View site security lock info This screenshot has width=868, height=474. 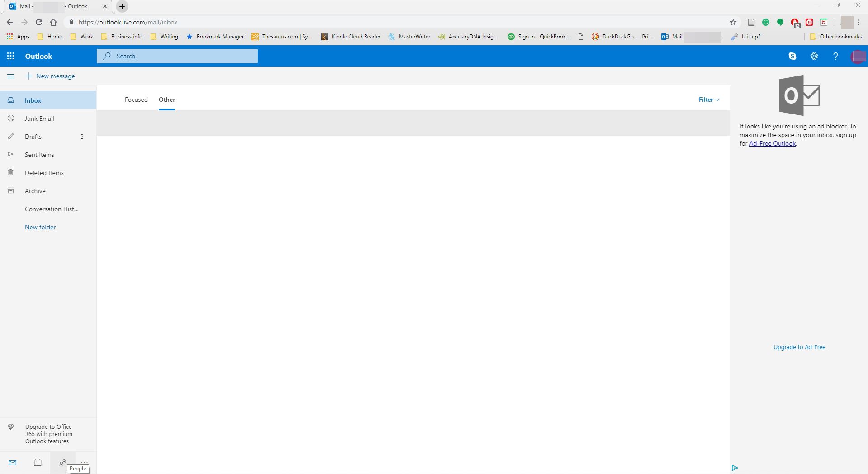(71, 22)
